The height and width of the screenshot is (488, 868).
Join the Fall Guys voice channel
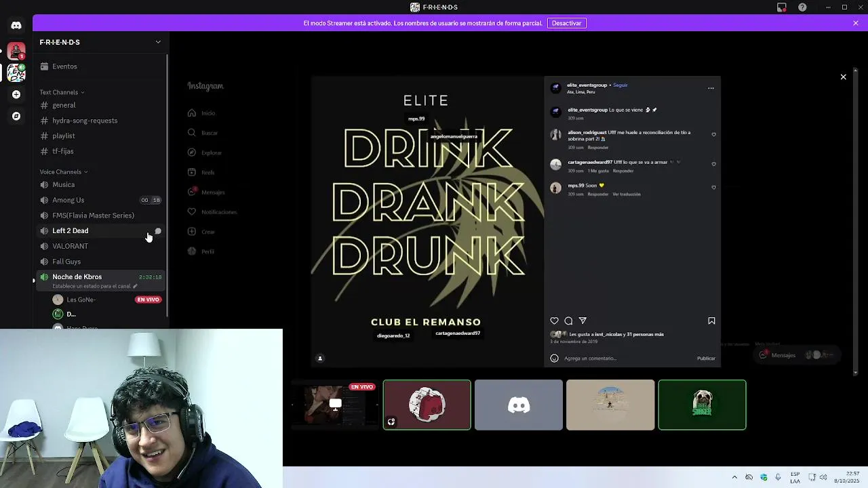pos(100,262)
